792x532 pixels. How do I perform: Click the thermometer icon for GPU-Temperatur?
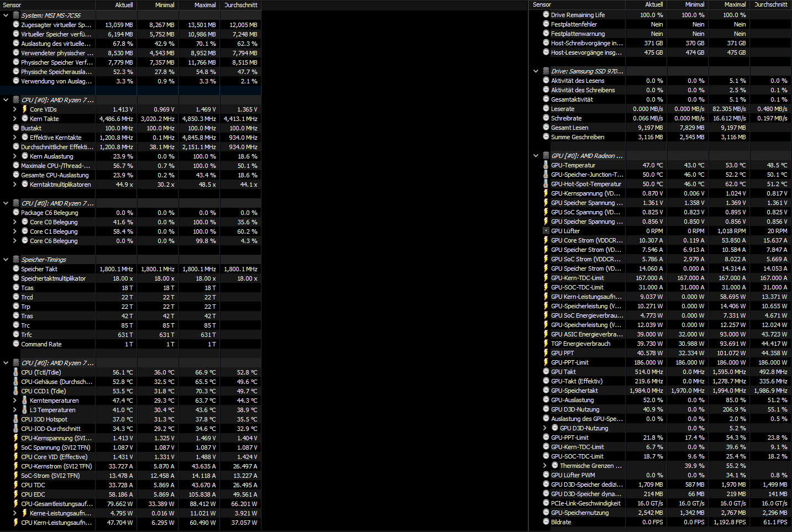pos(546,165)
